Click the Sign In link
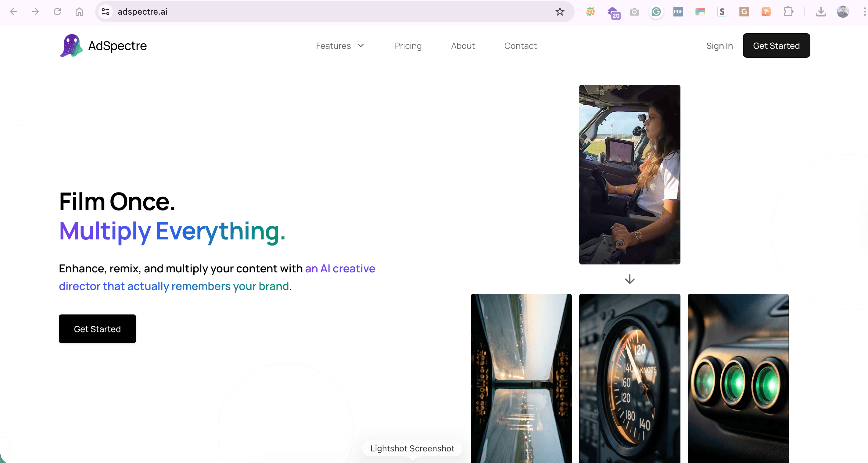Screen dimensions: 868x463 coord(719,46)
